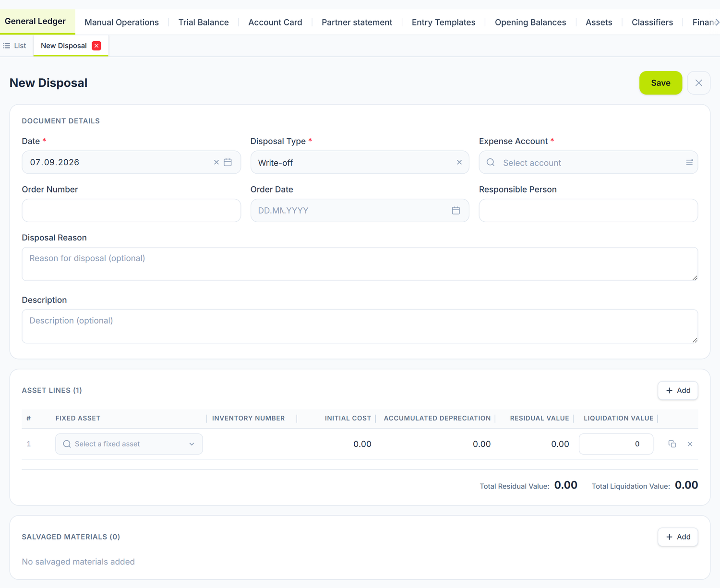This screenshot has width=720, height=588.
Task: Add a salvaged material
Action: (x=678, y=537)
